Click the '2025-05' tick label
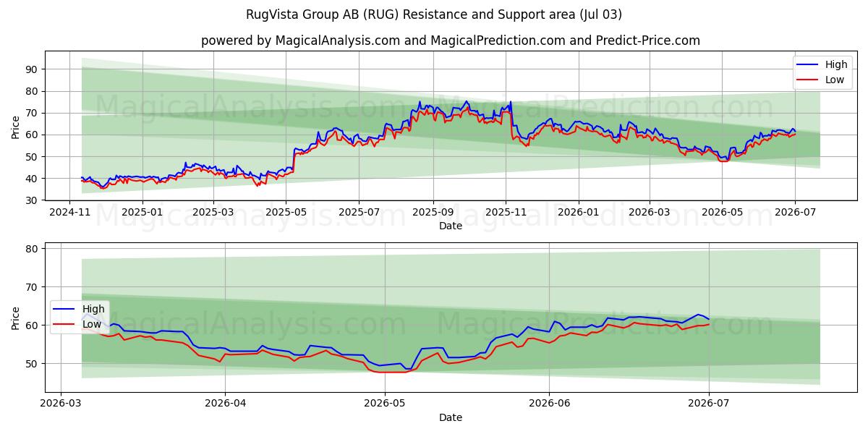This screenshot has width=868, height=434. click(x=286, y=211)
